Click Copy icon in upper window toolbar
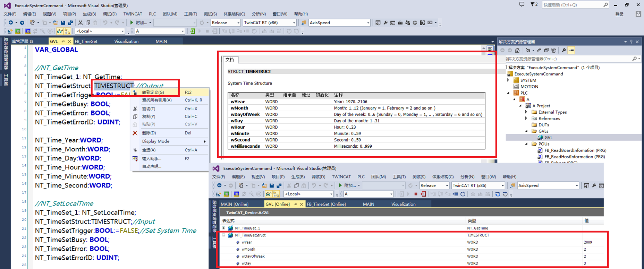This screenshot has height=269, width=644. click(88, 23)
